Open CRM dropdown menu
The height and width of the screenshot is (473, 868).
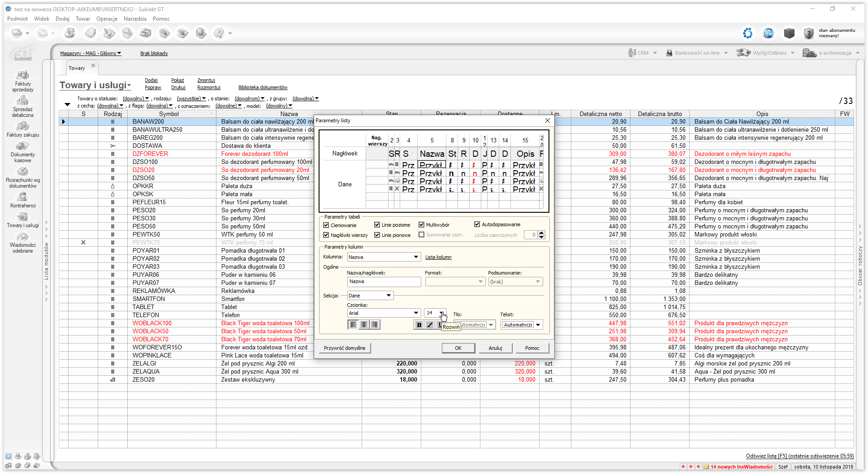(643, 53)
